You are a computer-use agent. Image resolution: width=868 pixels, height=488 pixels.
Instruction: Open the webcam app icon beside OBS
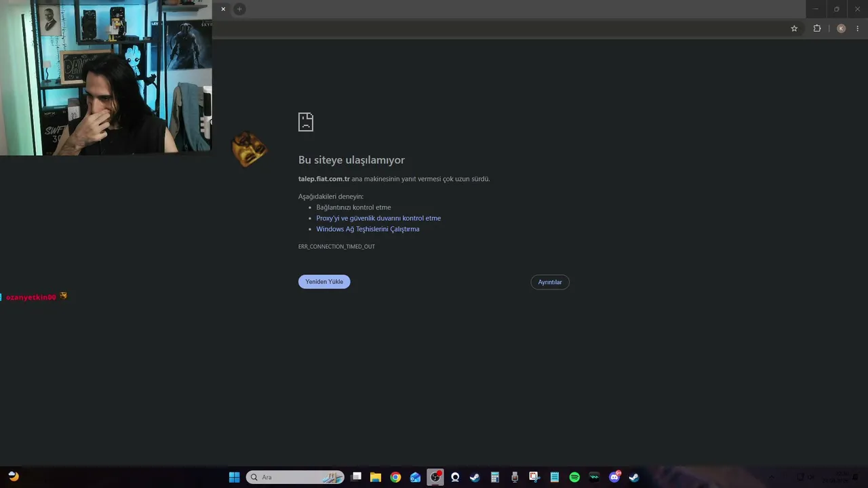coord(455,477)
